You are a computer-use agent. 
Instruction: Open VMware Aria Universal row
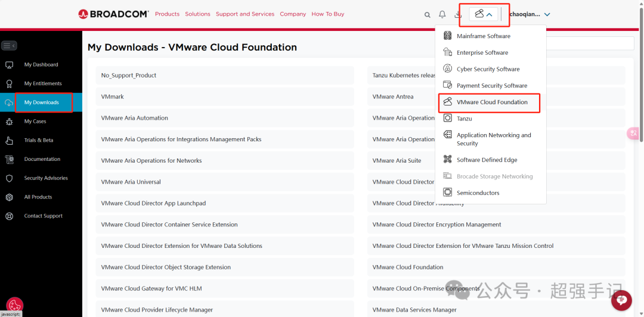225,182
